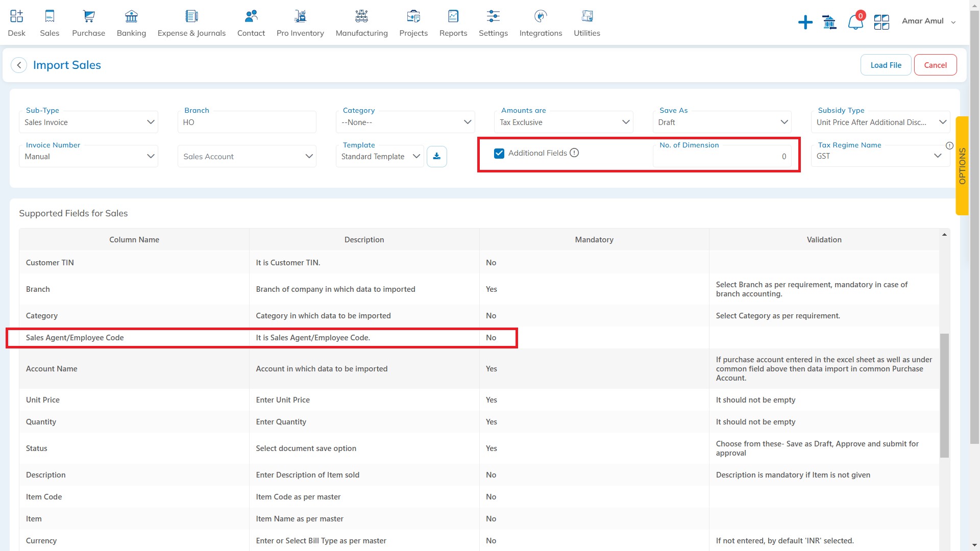Click the Reports module icon
The height and width of the screenshot is (551, 980).
coord(453,15)
